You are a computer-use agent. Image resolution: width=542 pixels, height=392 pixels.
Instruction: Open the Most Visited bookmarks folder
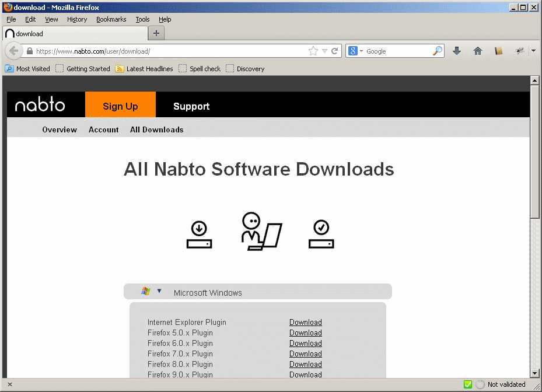point(27,69)
